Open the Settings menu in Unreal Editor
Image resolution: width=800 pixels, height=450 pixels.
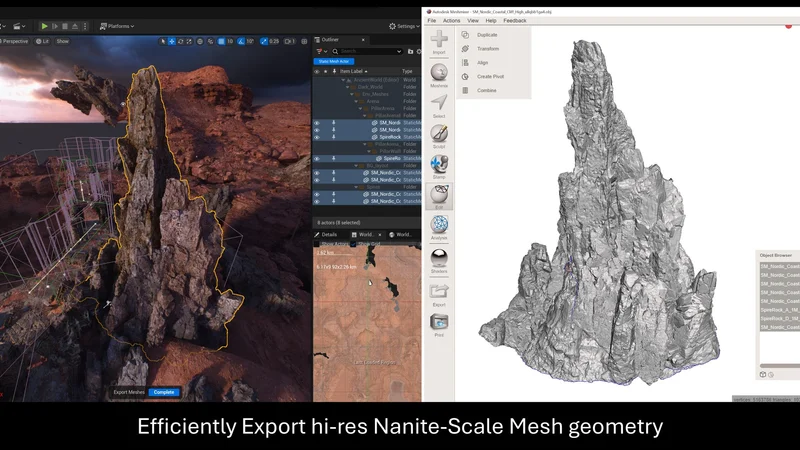click(x=404, y=26)
